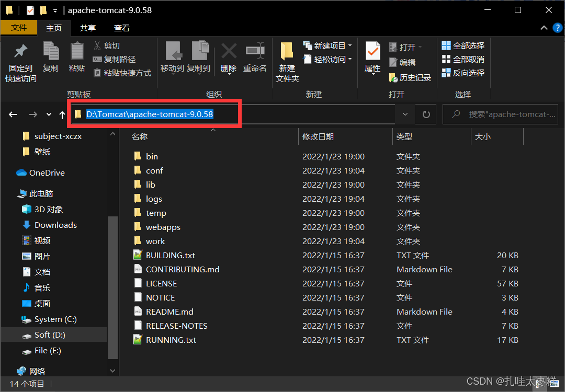The width and height of the screenshot is (565, 392).
Task: Click the 重命名 (Rename) icon
Action: pos(255,57)
